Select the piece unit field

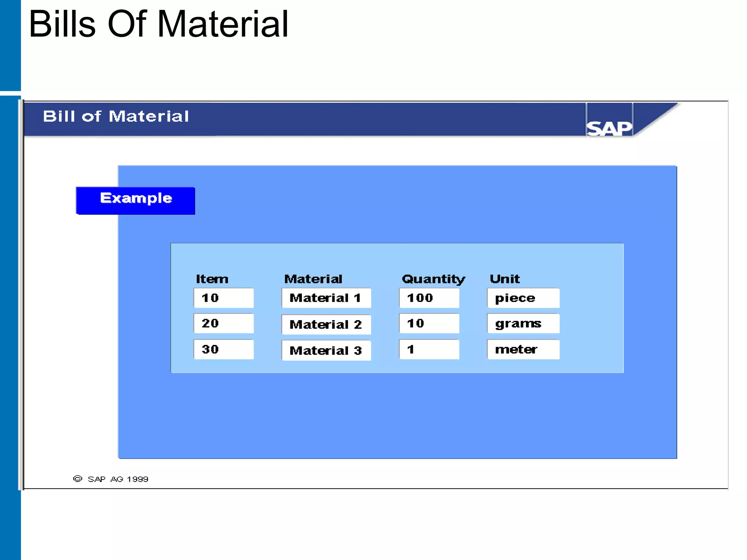click(523, 298)
